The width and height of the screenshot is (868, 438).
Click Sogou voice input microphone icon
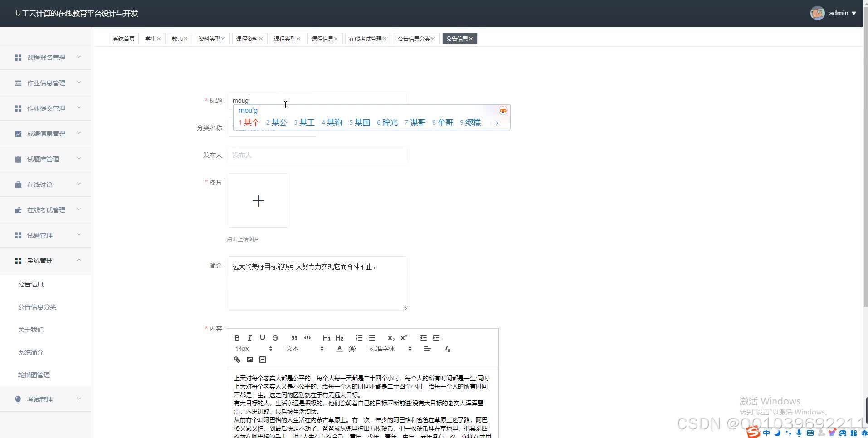coord(799,433)
